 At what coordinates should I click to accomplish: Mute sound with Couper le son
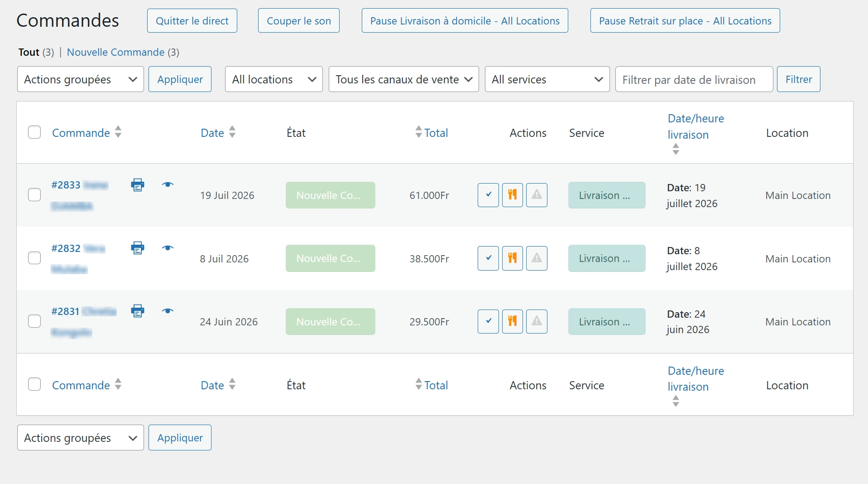[299, 21]
